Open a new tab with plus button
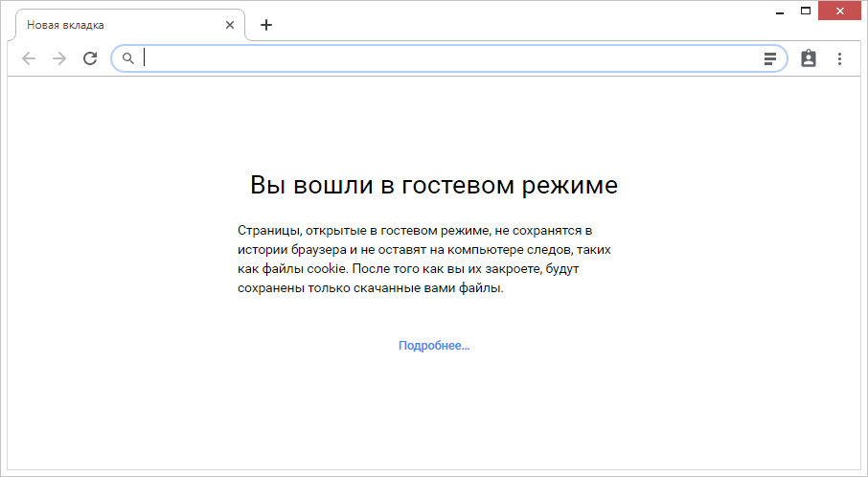868x477 pixels. pos(266,25)
